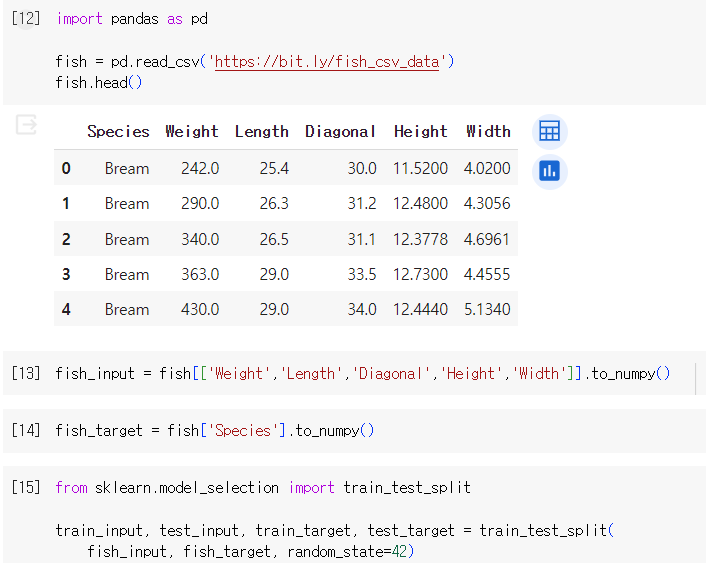Click the height value 12.4440
This screenshot has height=563, width=706.
pyautogui.click(x=421, y=309)
